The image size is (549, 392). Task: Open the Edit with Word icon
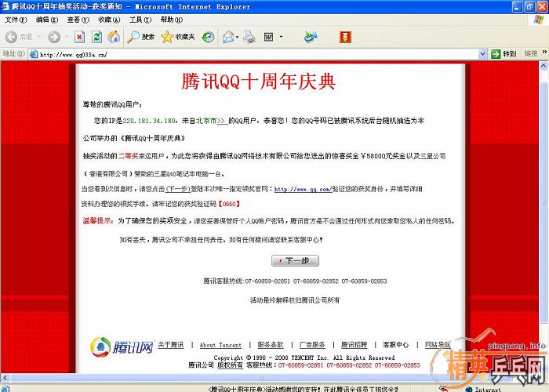pyautogui.click(x=268, y=37)
